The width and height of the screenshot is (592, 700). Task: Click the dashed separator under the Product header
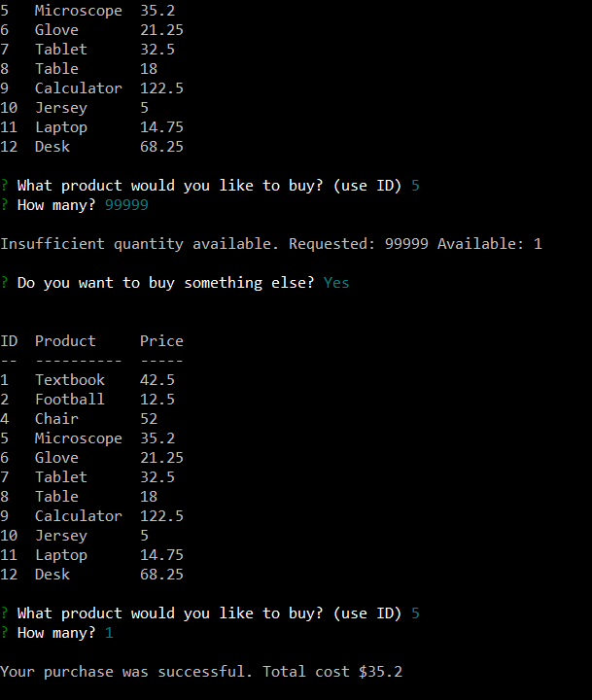[x=78, y=361]
